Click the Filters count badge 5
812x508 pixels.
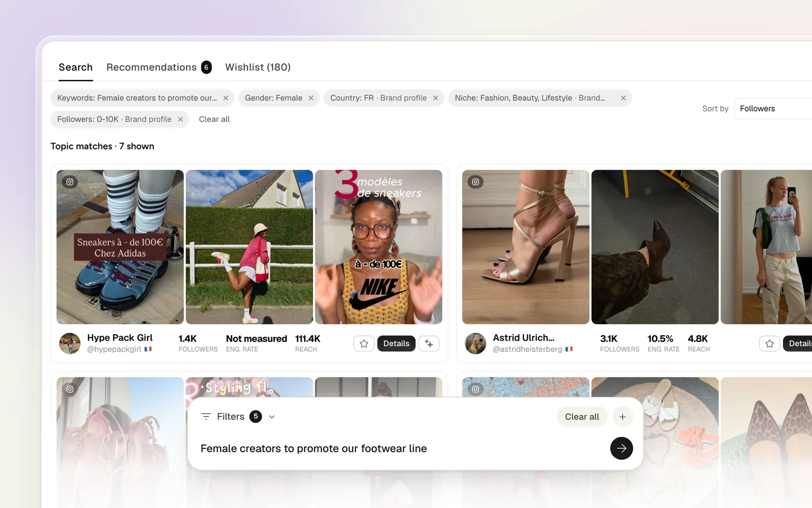256,417
